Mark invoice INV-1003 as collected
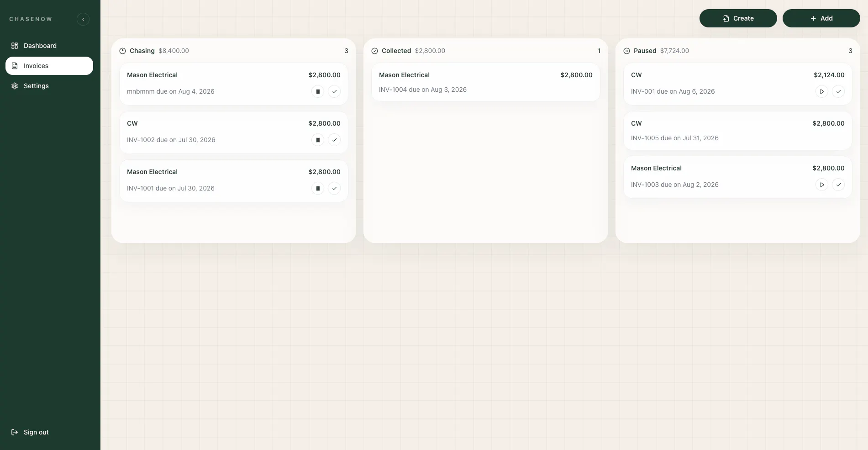Viewport: 868px width, 450px height. [838, 185]
